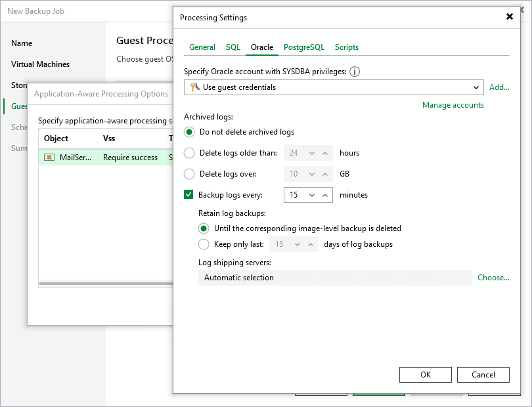This screenshot has width=532, height=407.
Task: Click the key icon in the credentials field
Action: coord(196,87)
